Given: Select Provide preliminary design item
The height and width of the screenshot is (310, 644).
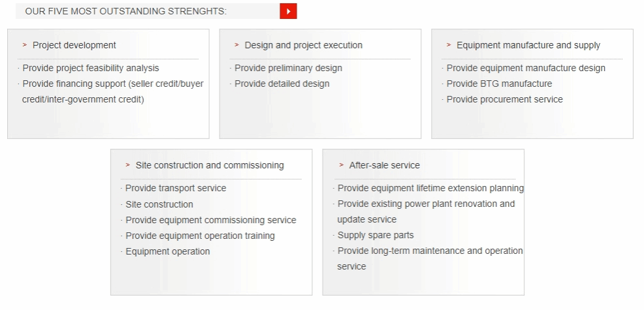Looking at the screenshot, I should [288, 68].
